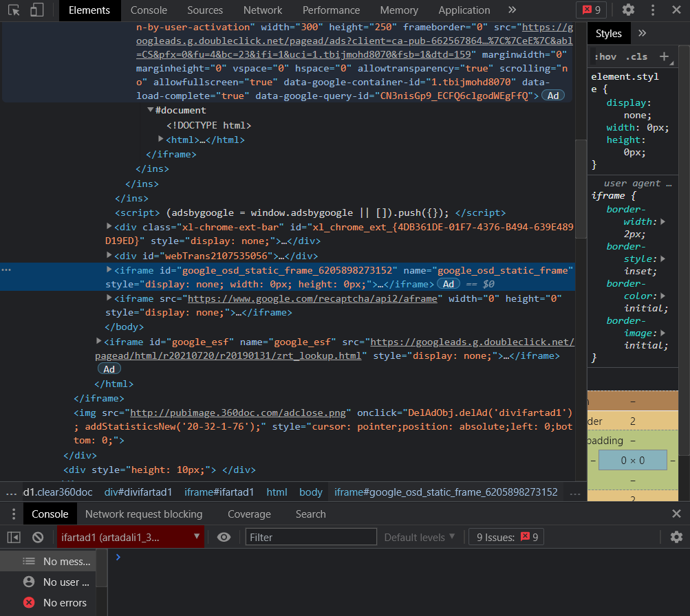Expand the google_osd_static_frame iframe
This screenshot has width=690, height=616.
pos(109,269)
